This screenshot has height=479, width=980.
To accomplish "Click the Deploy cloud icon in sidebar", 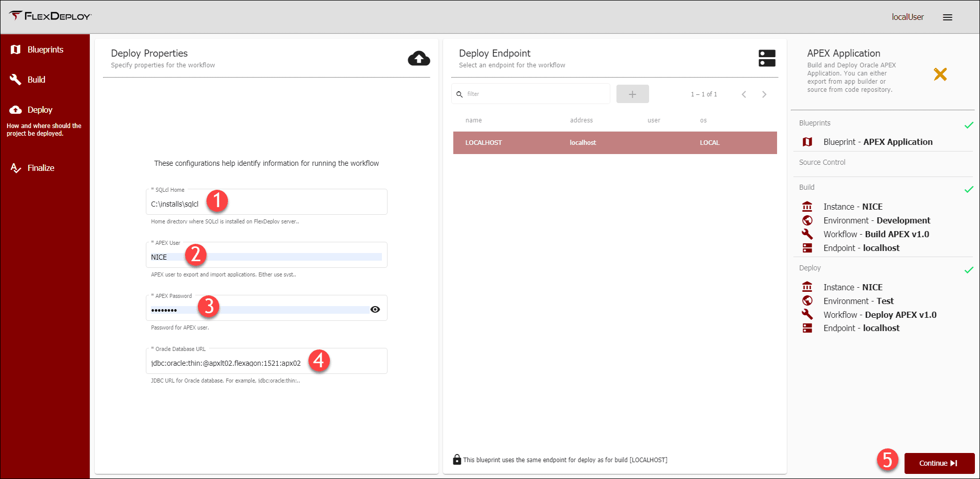I will tap(16, 110).
